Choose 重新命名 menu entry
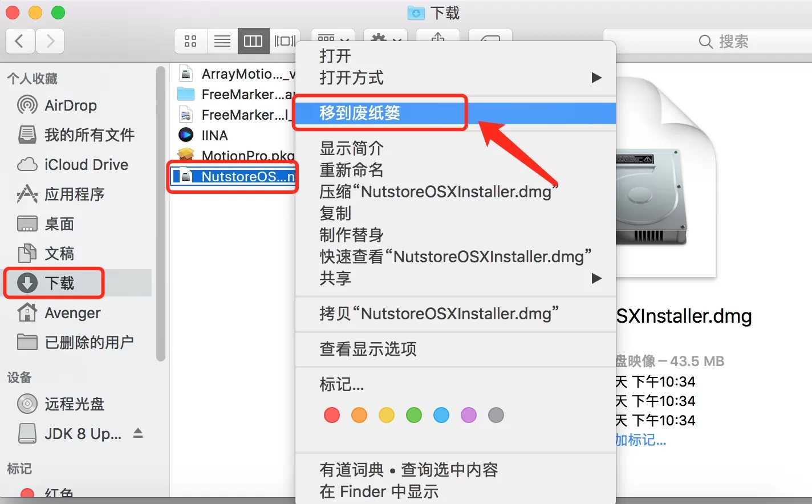Image resolution: width=812 pixels, height=504 pixels. (x=456, y=170)
